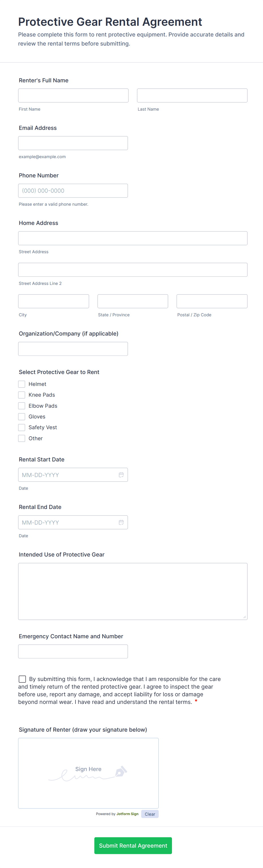Open calendar icon for Rental Start Date

(121, 474)
